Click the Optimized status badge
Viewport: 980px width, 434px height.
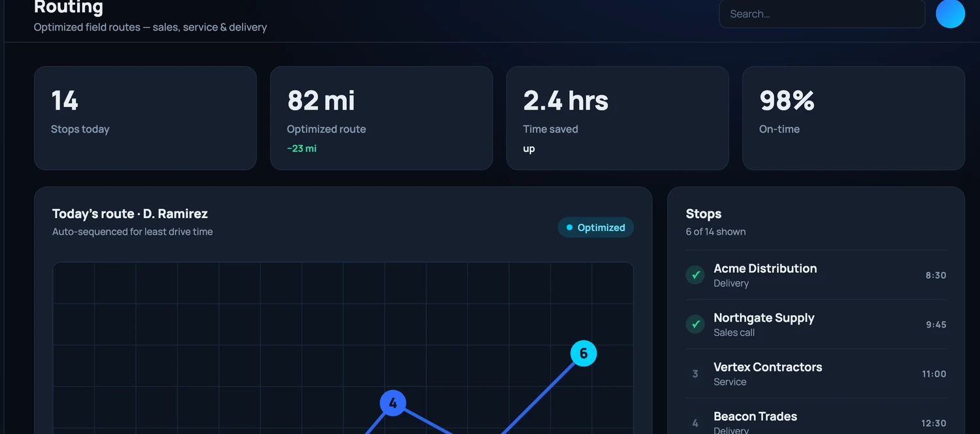click(596, 227)
